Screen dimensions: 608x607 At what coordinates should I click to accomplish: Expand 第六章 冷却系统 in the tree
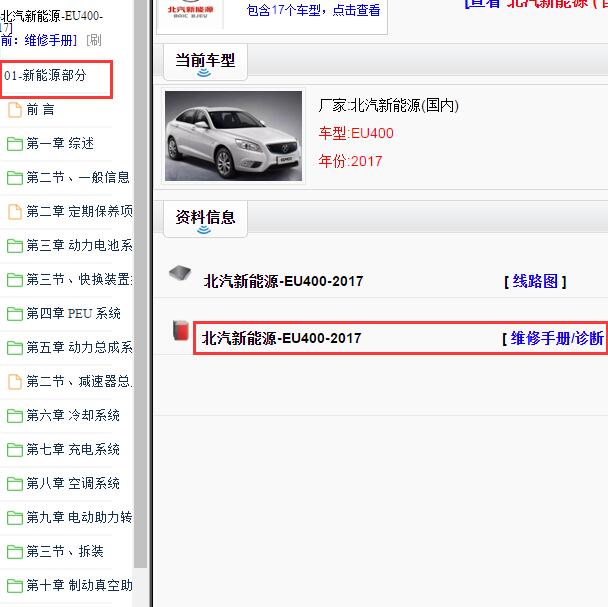(x=73, y=416)
